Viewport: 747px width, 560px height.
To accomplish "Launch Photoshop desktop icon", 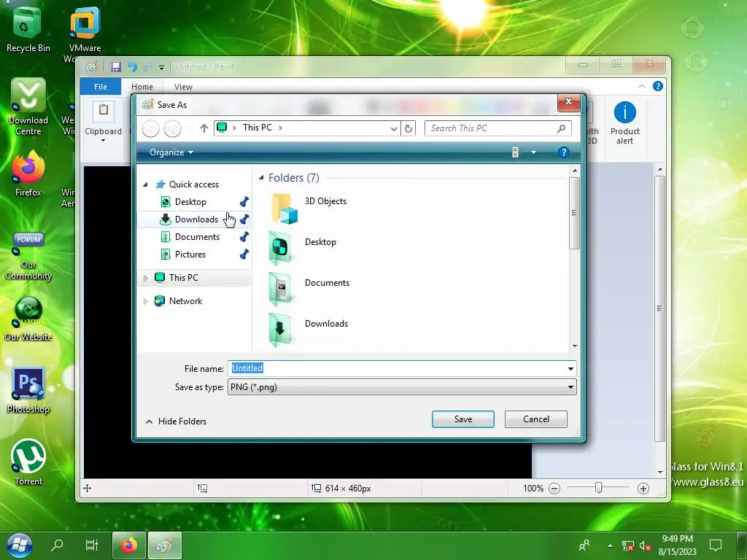I will point(28,389).
